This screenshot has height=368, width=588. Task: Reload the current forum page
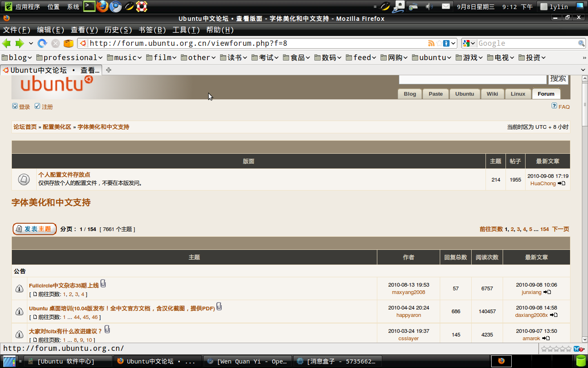(42, 43)
